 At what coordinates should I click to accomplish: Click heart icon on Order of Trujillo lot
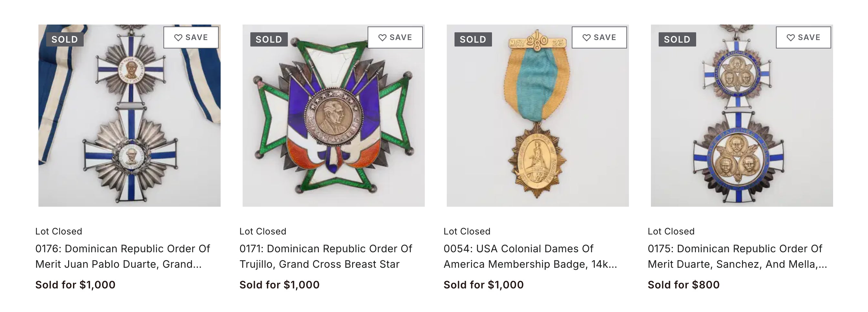pyautogui.click(x=382, y=38)
